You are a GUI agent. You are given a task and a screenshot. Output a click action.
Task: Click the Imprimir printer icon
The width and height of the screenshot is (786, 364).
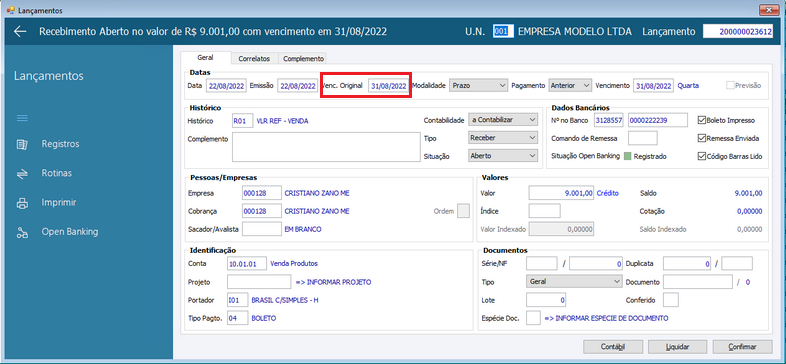[x=22, y=203]
